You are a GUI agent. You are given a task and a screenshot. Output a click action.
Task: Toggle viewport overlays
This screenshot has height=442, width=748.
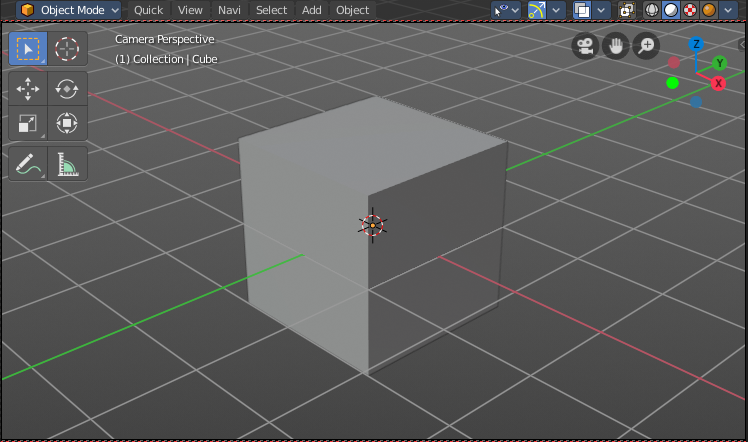582,10
